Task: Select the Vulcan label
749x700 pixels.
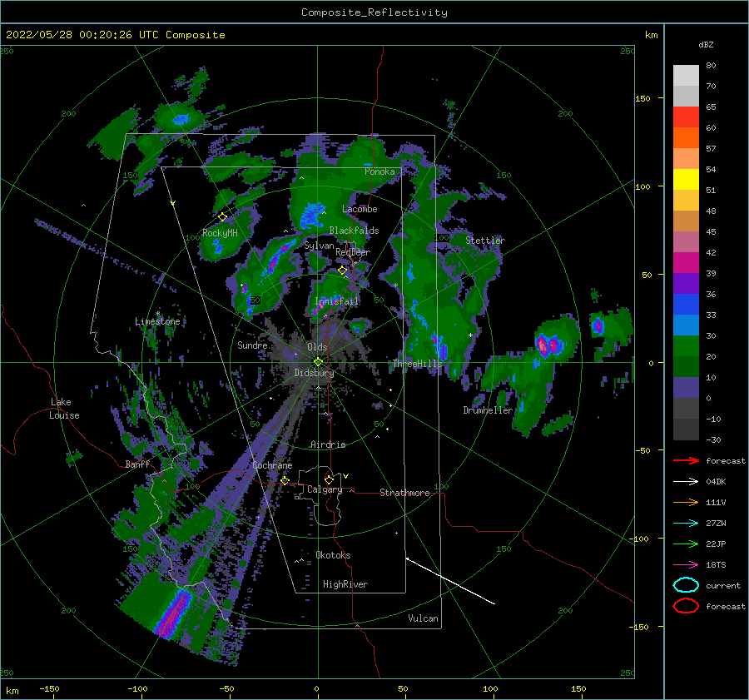Action: (x=424, y=618)
